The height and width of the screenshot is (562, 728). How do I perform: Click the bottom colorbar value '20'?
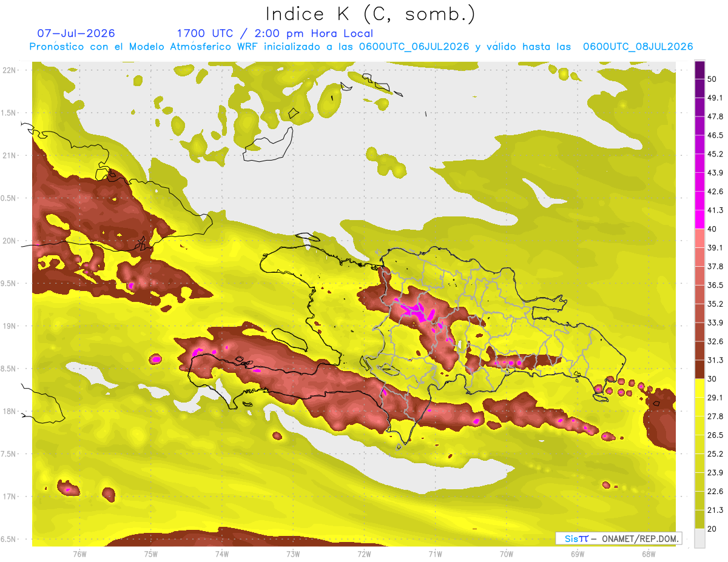[712, 529]
